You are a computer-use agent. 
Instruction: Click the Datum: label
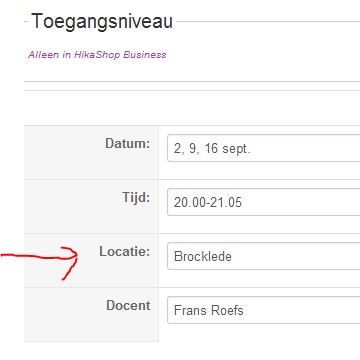pyautogui.click(x=128, y=144)
